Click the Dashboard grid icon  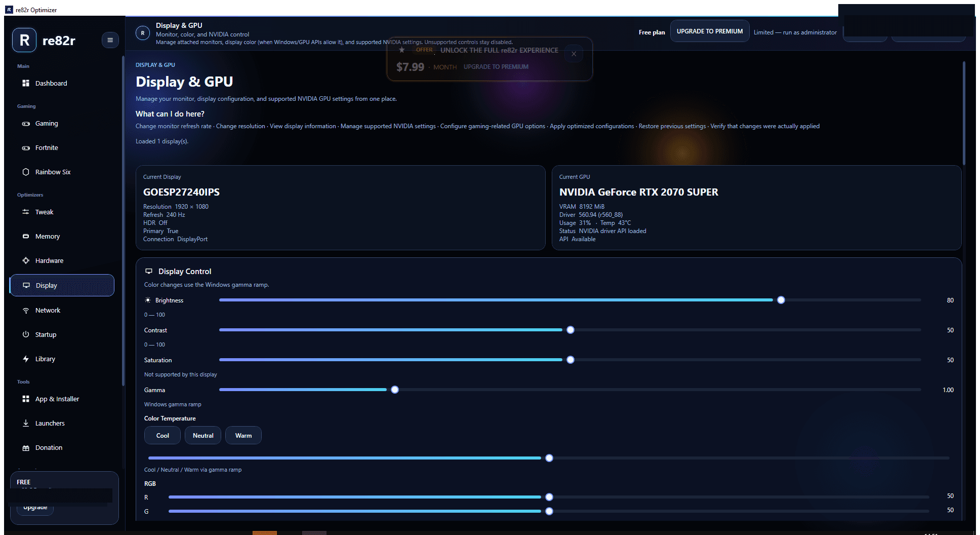click(x=26, y=83)
